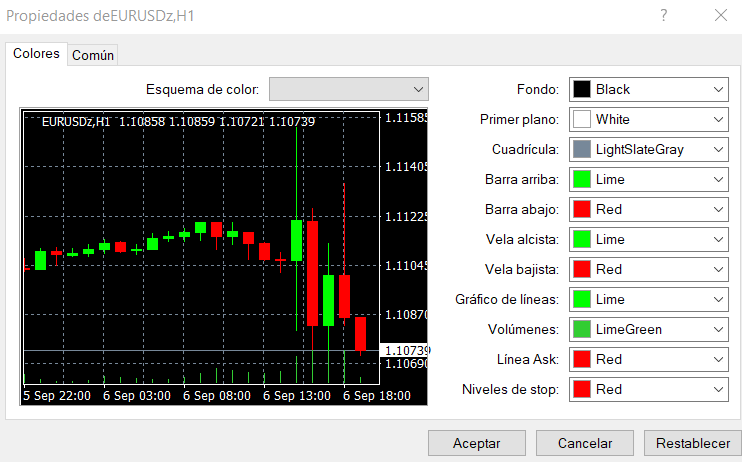This screenshot has width=742, height=462.
Task: Expand the Barra arriba dropdown arrow
Action: [x=718, y=179]
